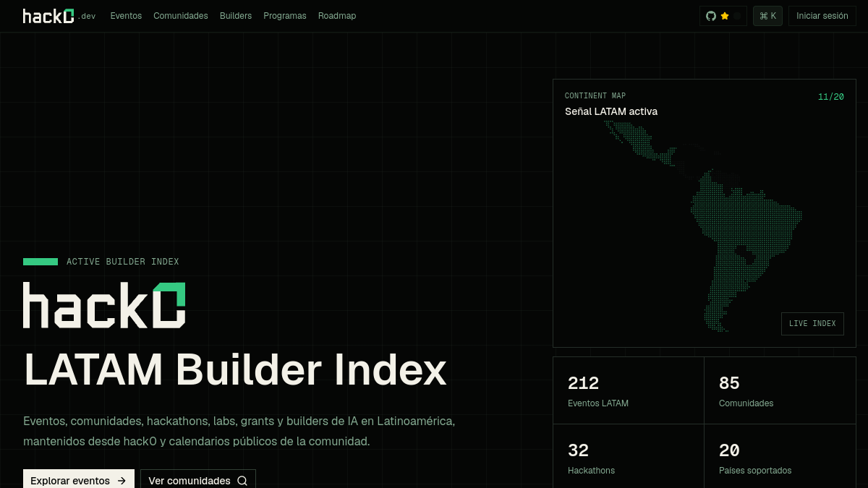
Task: Click Ver comunidades button
Action: [x=198, y=480]
